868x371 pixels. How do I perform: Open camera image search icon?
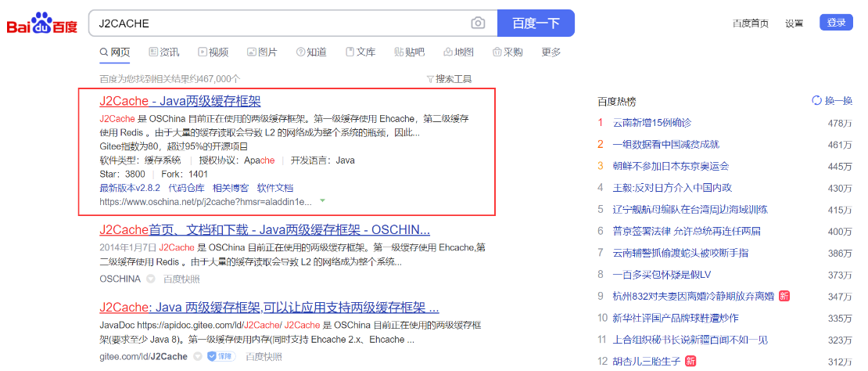478,23
